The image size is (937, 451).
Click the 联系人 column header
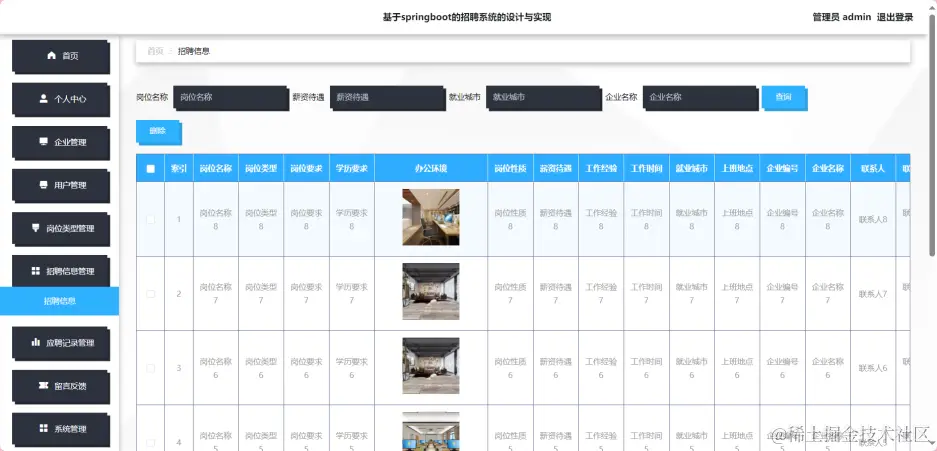(x=872, y=168)
